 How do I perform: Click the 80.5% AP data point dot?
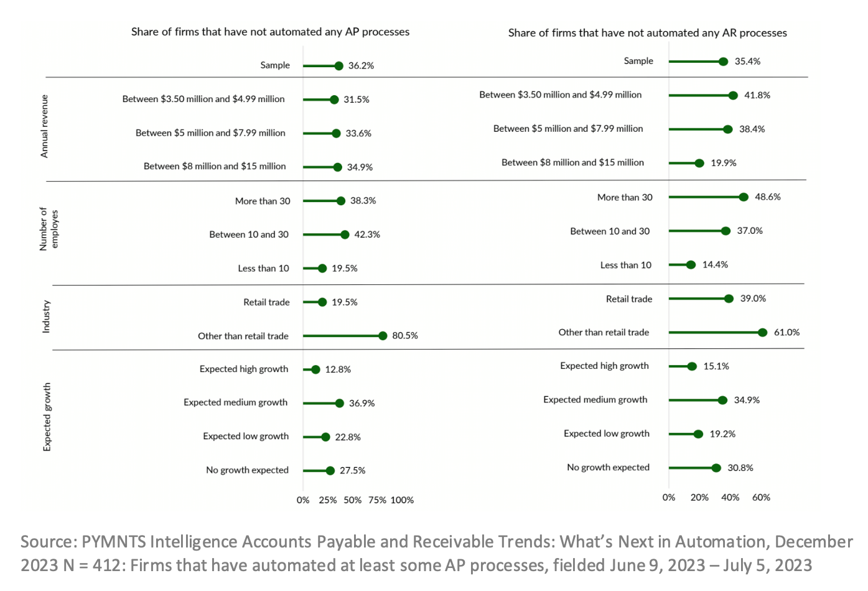383,336
